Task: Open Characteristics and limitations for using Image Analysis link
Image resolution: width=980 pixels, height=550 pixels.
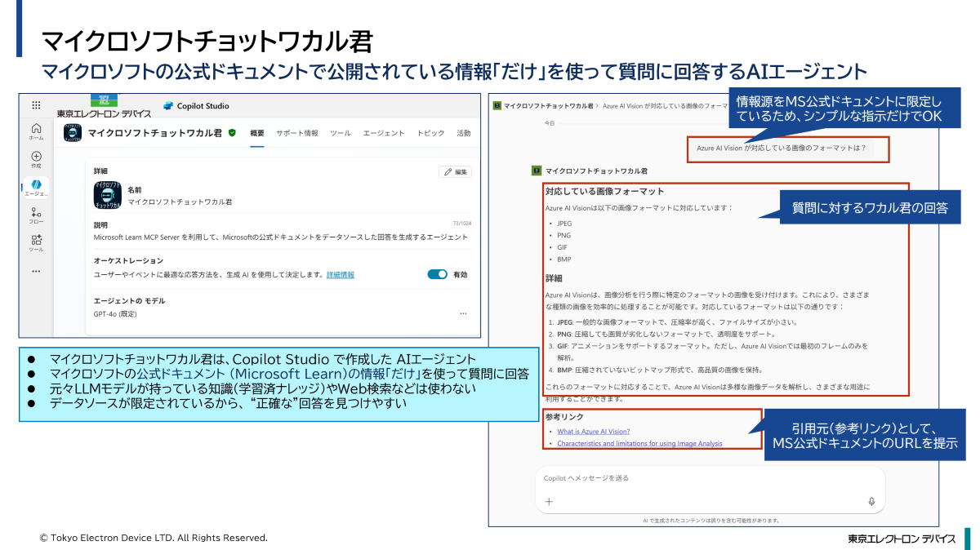Action: [639, 444]
